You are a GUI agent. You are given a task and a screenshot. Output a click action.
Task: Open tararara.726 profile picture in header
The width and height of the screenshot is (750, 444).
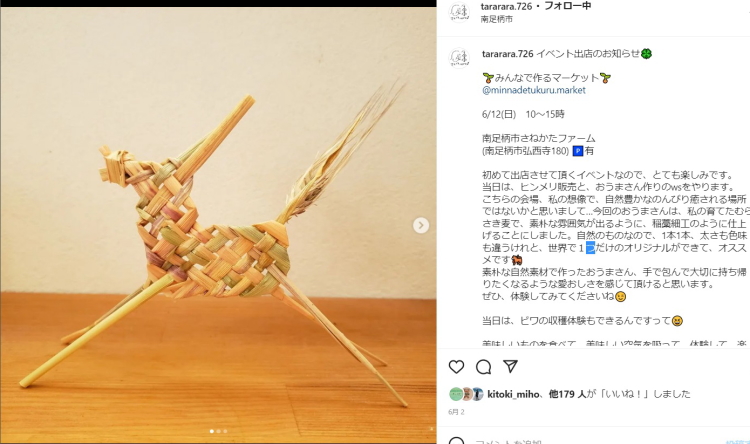click(459, 12)
